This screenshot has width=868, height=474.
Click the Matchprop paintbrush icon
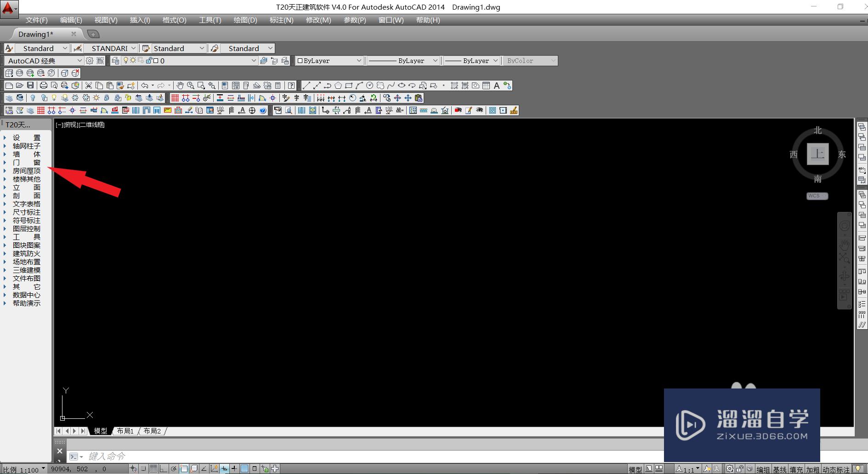pos(120,86)
